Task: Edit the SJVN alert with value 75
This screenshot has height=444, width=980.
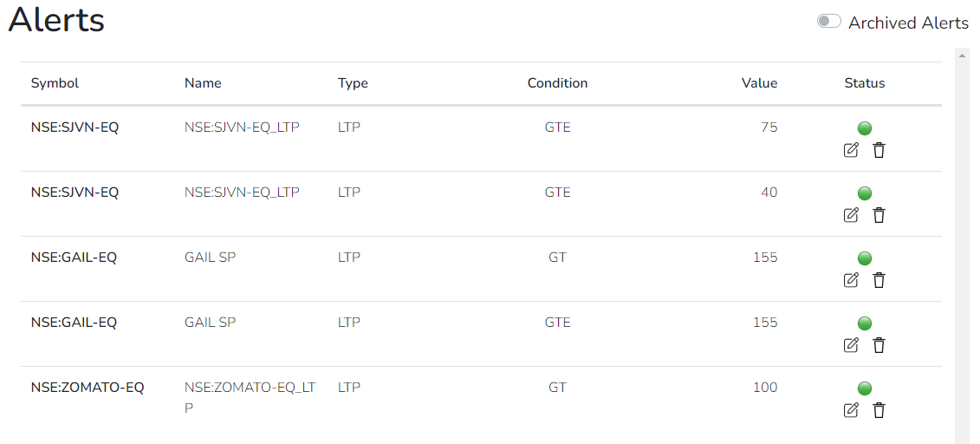Action: pyautogui.click(x=851, y=150)
